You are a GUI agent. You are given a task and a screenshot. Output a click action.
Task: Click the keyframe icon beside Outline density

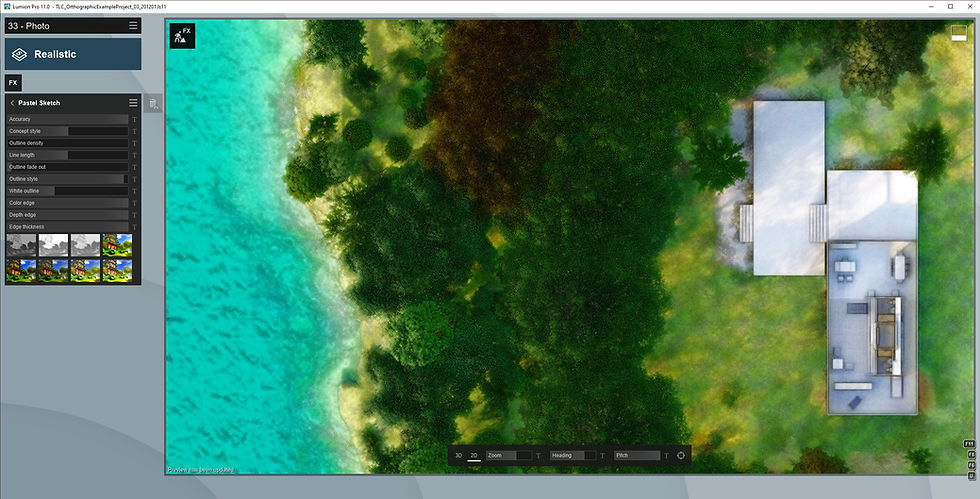tap(134, 143)
